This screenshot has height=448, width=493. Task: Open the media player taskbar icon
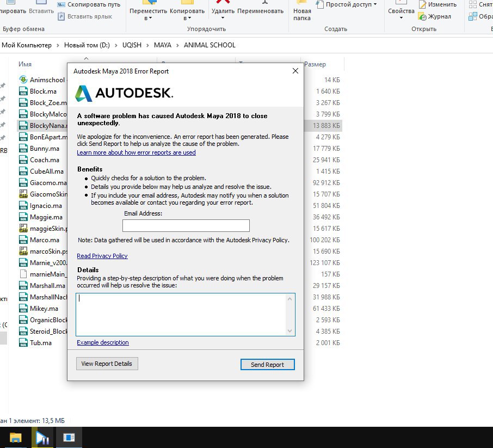(42, 438)
